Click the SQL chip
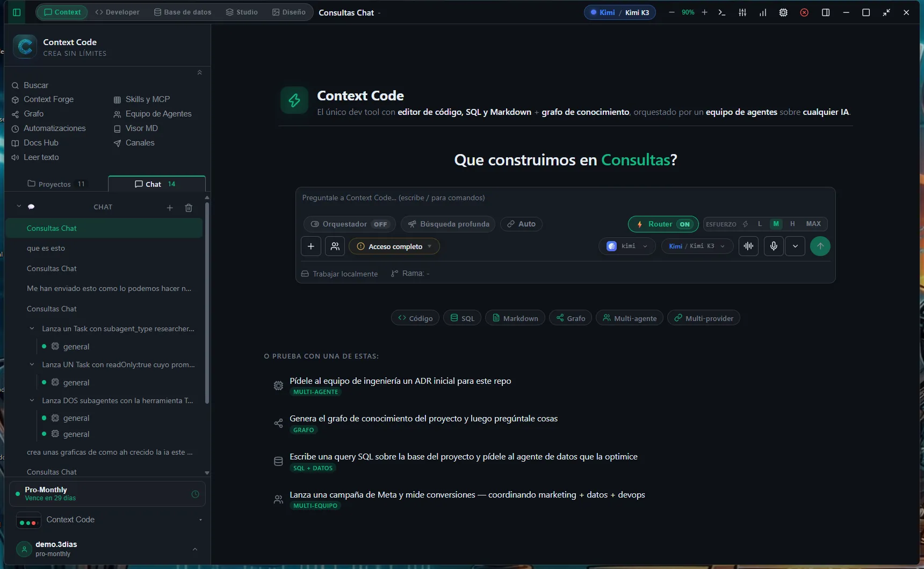The image size is (924, 569). pos(462,318)
